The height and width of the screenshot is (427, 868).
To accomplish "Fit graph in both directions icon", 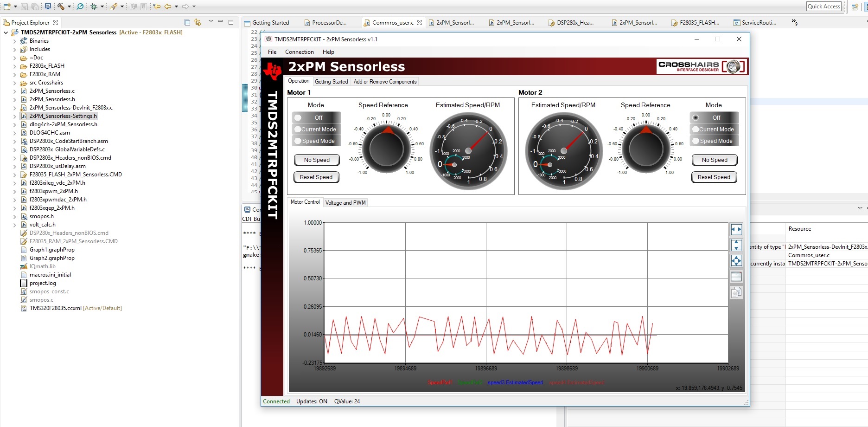I will click(x=736, y=261).
